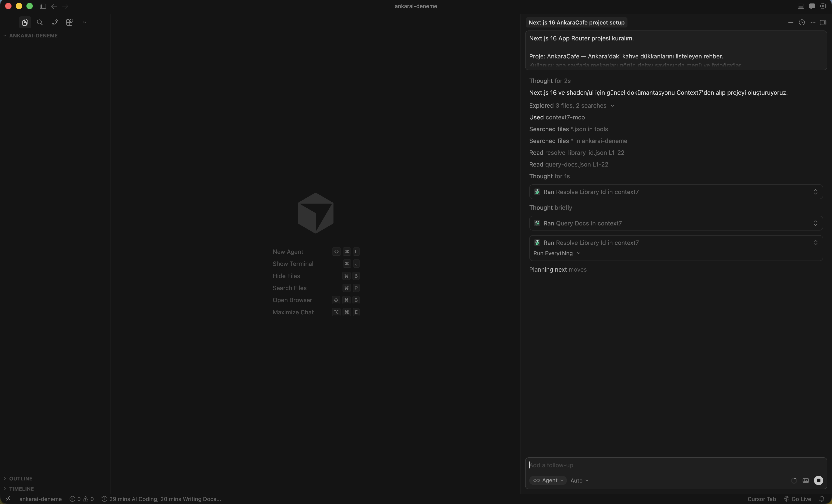Stop agent generation button
832x504 pixels.
[x=818, y=480]
